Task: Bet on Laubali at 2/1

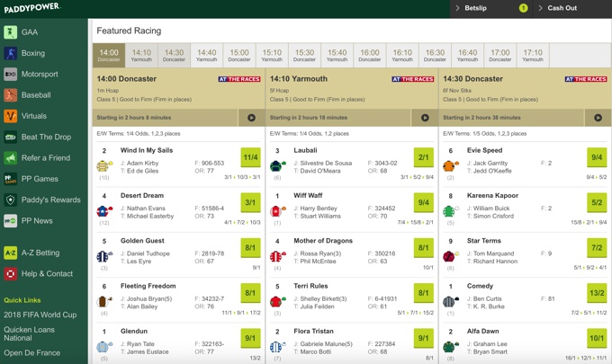Action: pos(424,157)
